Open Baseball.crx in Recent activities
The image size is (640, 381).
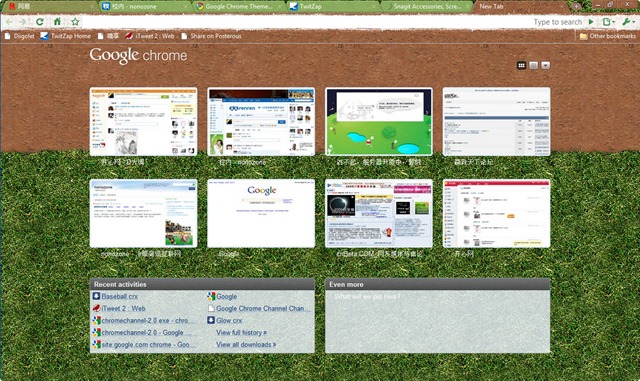click(x=120, y=296)
